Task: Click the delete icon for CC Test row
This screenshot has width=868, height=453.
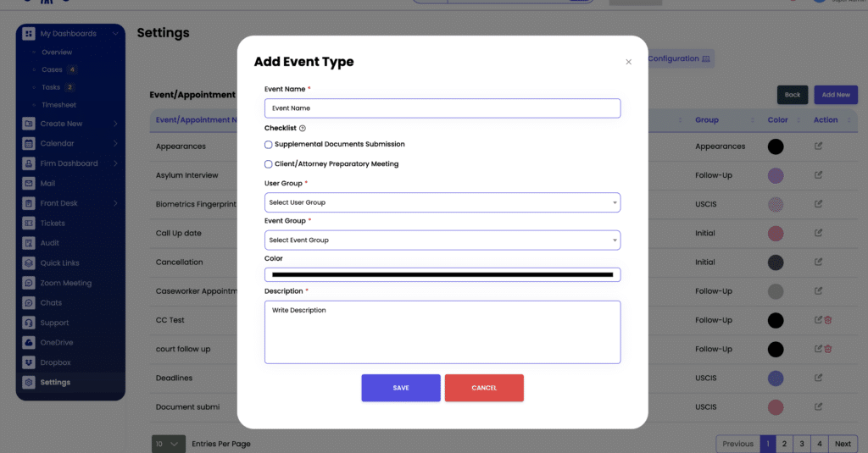Action: [828, 320]
